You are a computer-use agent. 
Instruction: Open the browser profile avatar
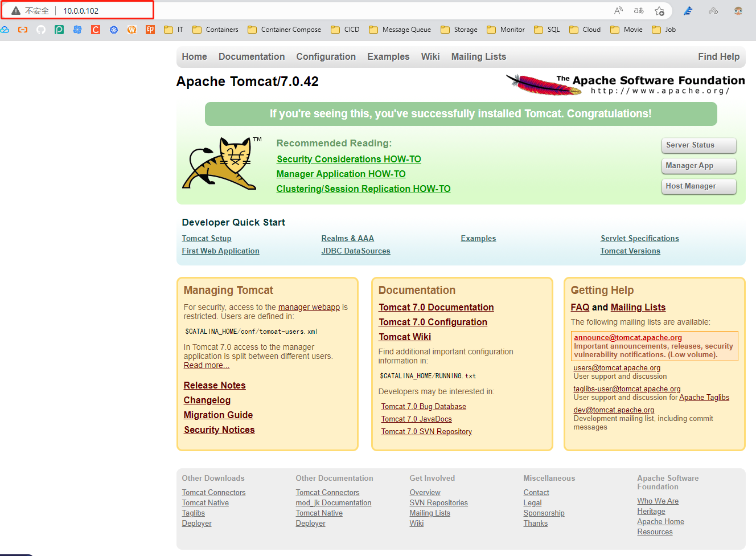point(738,11)
